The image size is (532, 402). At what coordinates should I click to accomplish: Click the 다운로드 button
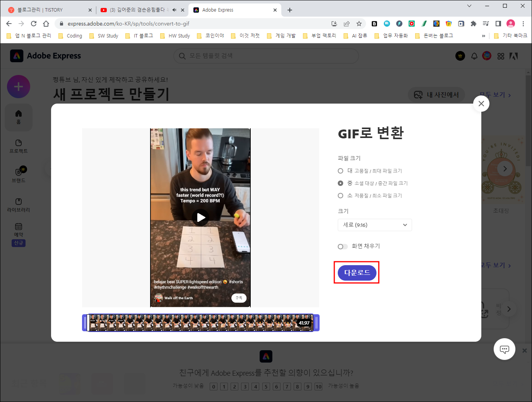pos(357,273)
